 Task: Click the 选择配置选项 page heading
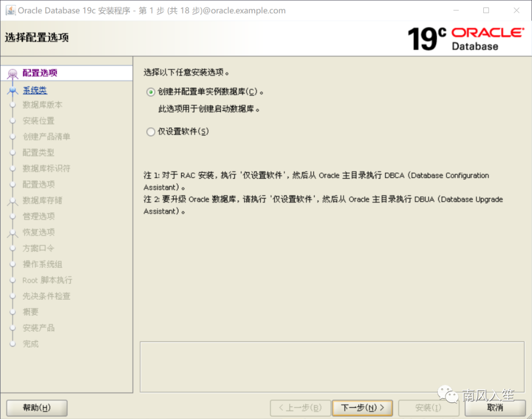36,37
